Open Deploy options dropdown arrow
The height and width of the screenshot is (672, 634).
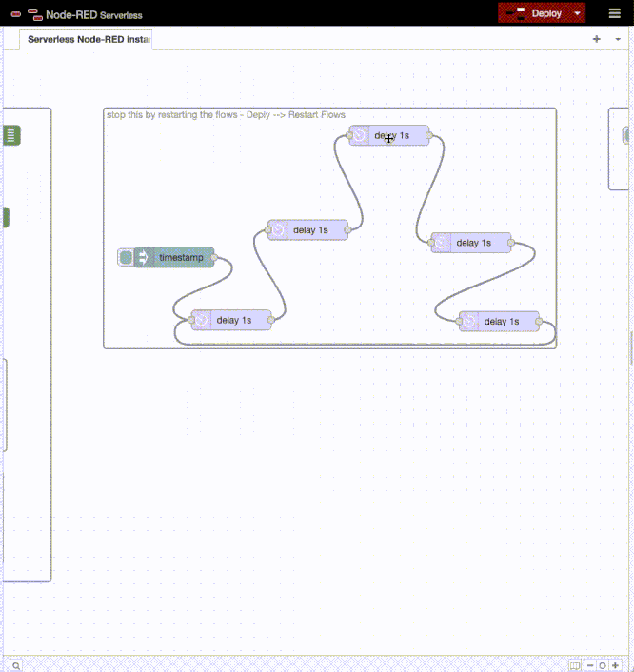(578, 13)
